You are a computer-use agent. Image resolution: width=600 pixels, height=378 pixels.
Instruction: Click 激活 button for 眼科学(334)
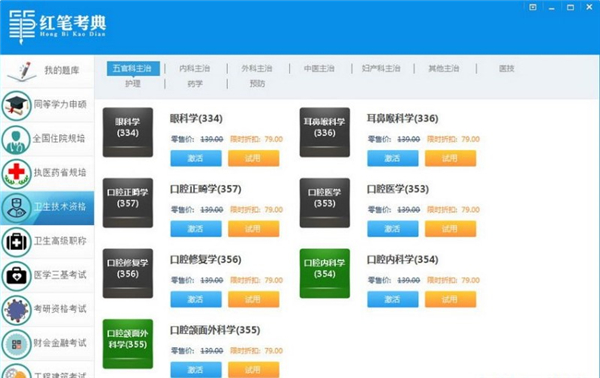point(196,158)
